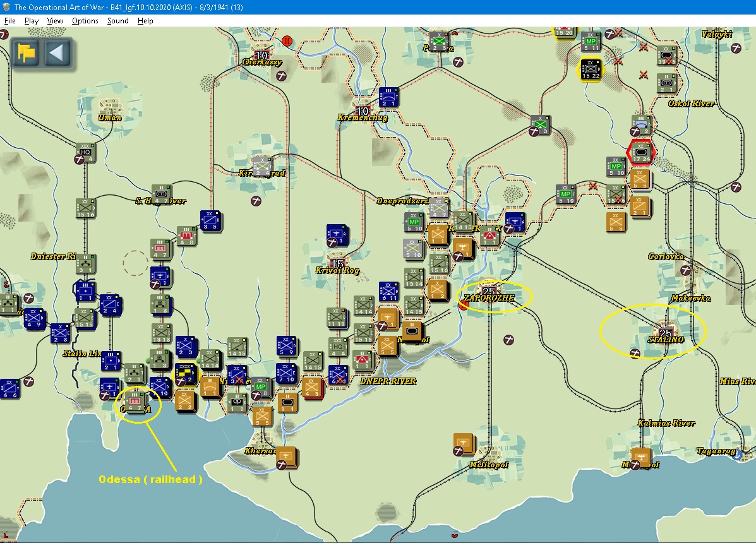This screenshot has height=543, width=756.
Task: Select the grey 13 13 division
Action: point(161,333)
